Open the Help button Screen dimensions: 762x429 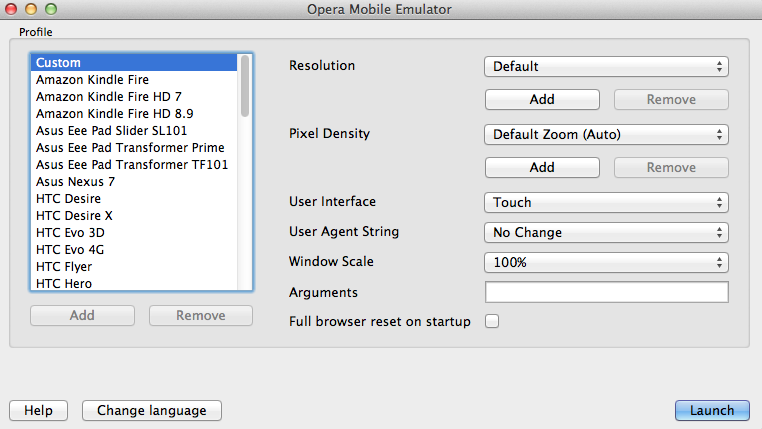tap(38, 410)
